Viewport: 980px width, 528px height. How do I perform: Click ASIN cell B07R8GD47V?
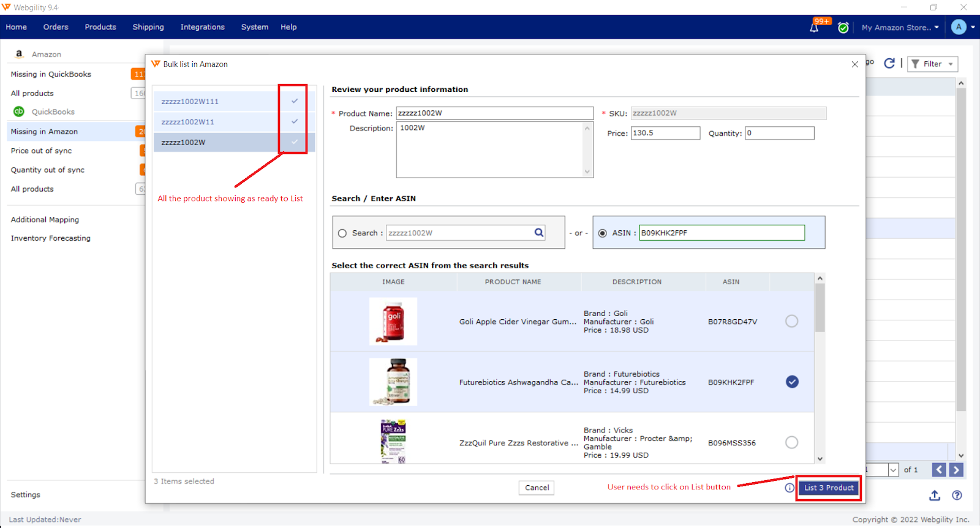coord(733,322)
